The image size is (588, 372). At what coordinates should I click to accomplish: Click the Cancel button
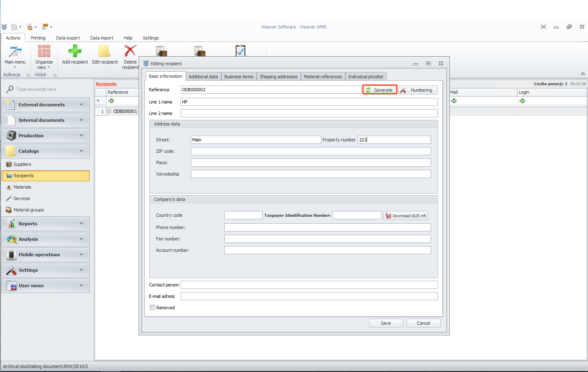click(x=423, y=323)
